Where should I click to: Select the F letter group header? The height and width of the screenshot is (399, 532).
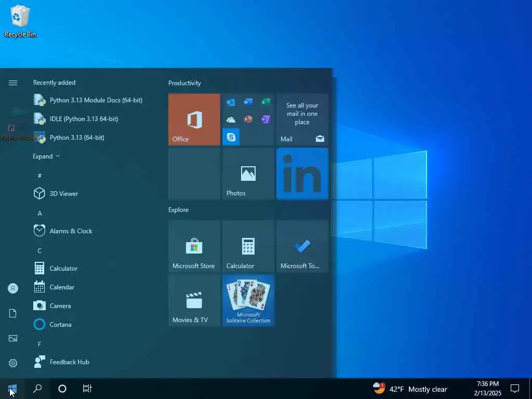point(39,344)
